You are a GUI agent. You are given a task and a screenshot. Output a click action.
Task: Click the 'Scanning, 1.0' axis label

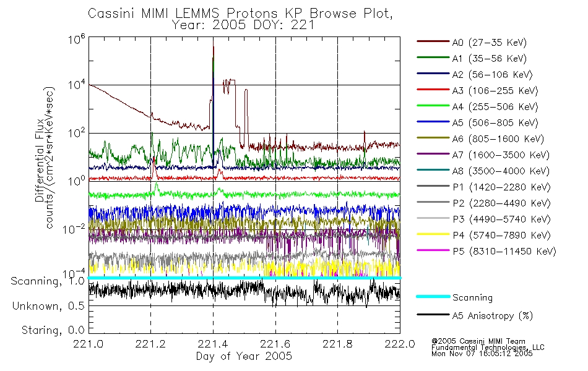48,281
